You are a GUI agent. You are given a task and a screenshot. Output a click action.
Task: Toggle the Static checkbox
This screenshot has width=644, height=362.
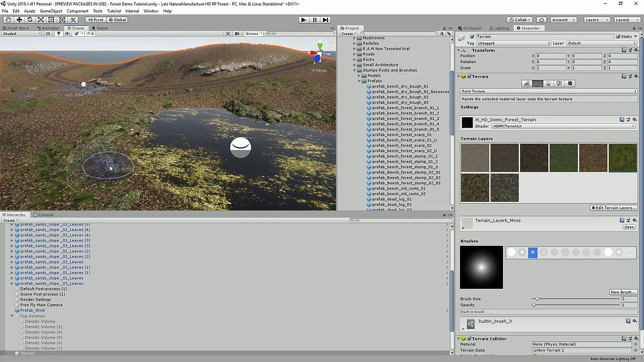tap(618, 37)
